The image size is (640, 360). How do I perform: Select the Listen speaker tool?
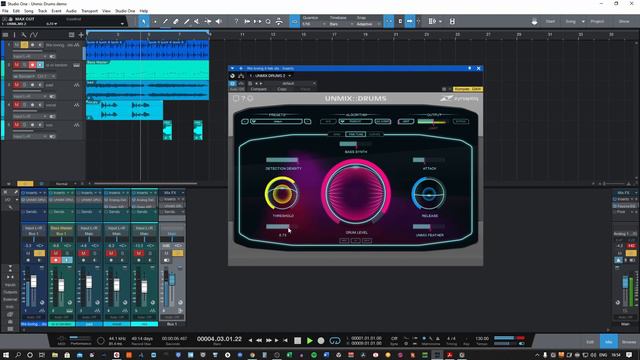pos(219,21)
